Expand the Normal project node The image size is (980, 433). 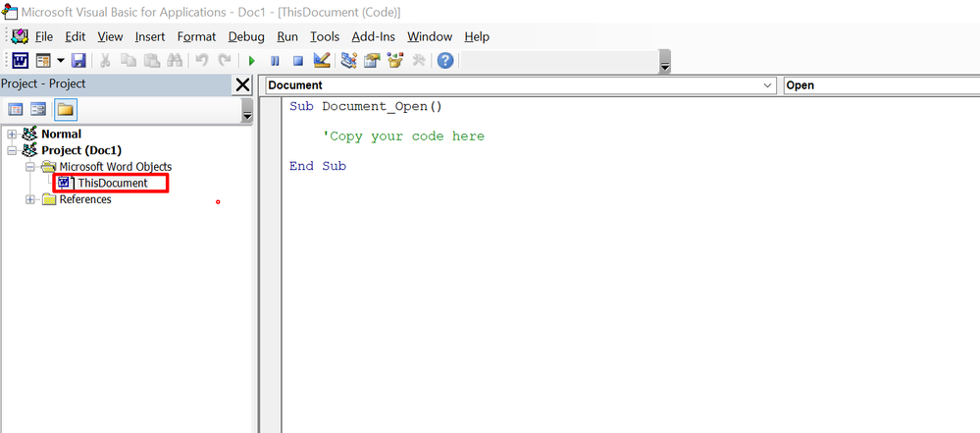click(x=11, y=134)
